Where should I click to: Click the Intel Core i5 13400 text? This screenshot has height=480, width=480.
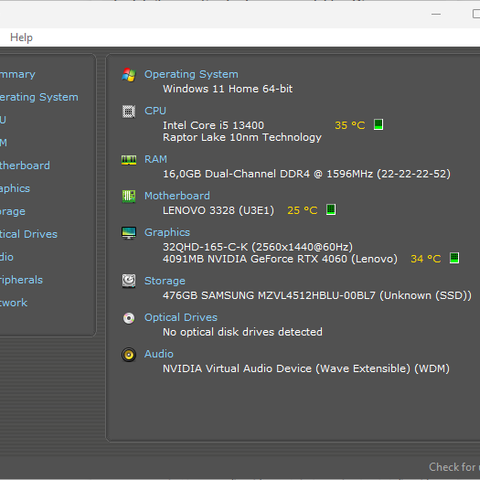tap(213, 125)
